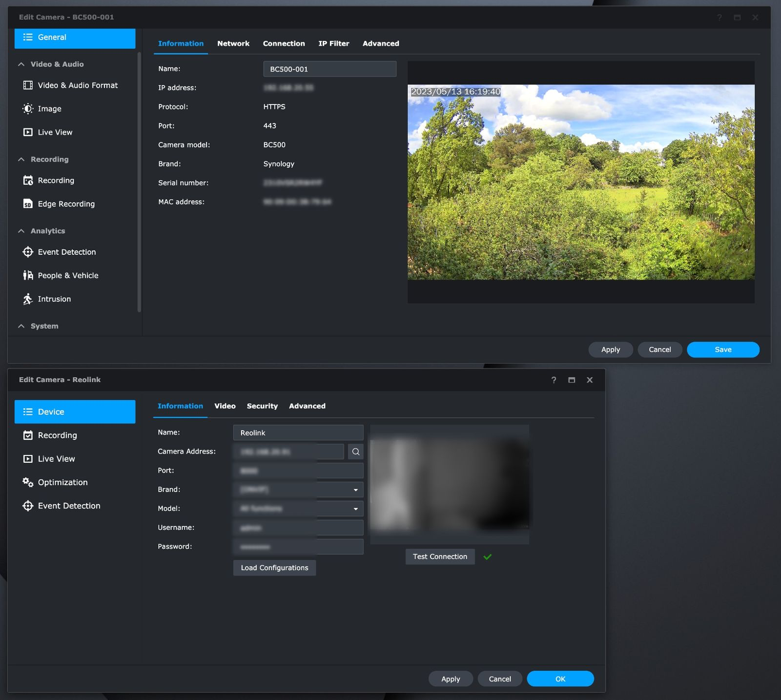Viewport: 781px width, 700px height.
Task: Click the BC500 camera preview image
Action: pos(581,182)
